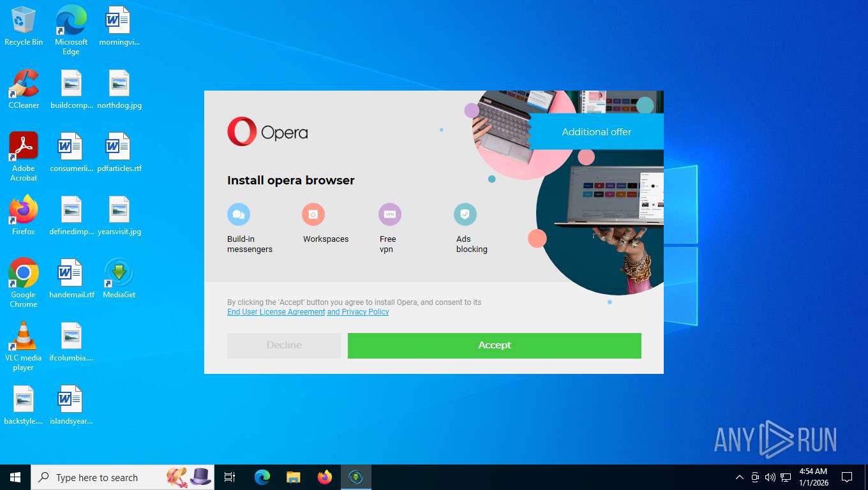Launch Firefox from the taskbar
The height and width of the screenshot is (490, 868).
coord(325,477)
